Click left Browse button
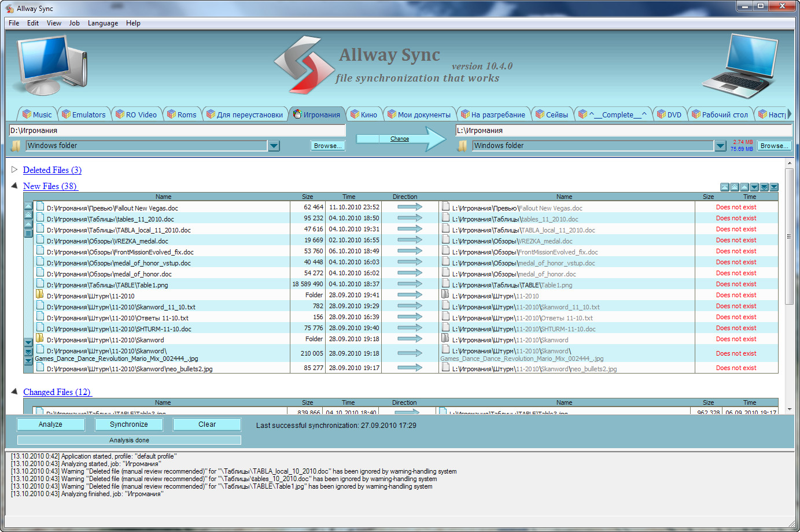The image size is (800, 532). [x=327, y=146]
